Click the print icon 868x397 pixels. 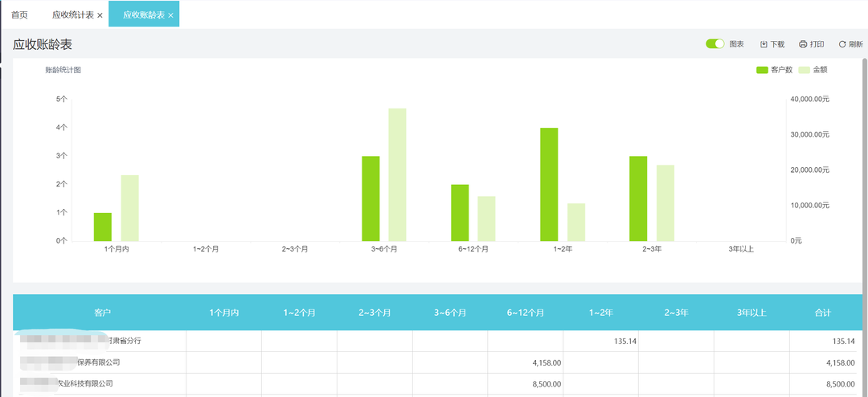802,44
